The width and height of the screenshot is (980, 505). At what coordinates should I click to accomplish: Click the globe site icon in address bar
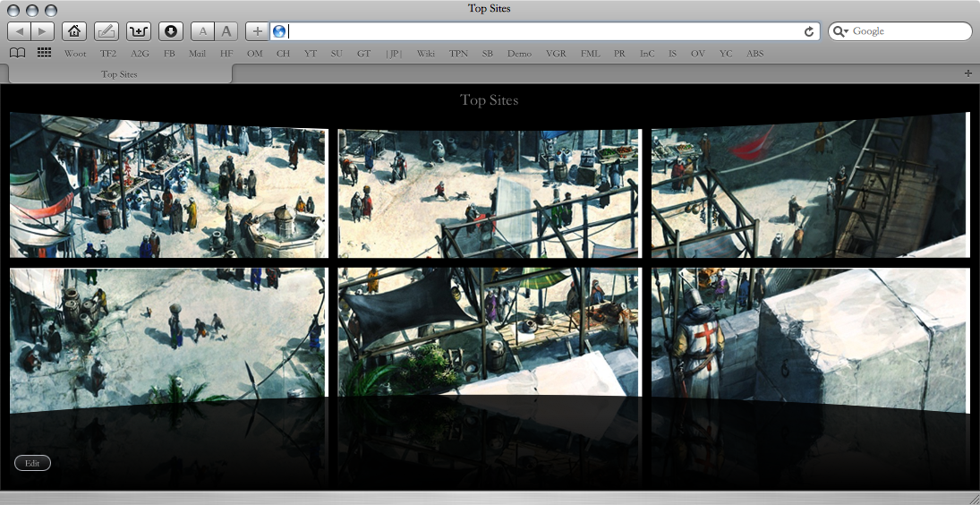pos(278,31)
